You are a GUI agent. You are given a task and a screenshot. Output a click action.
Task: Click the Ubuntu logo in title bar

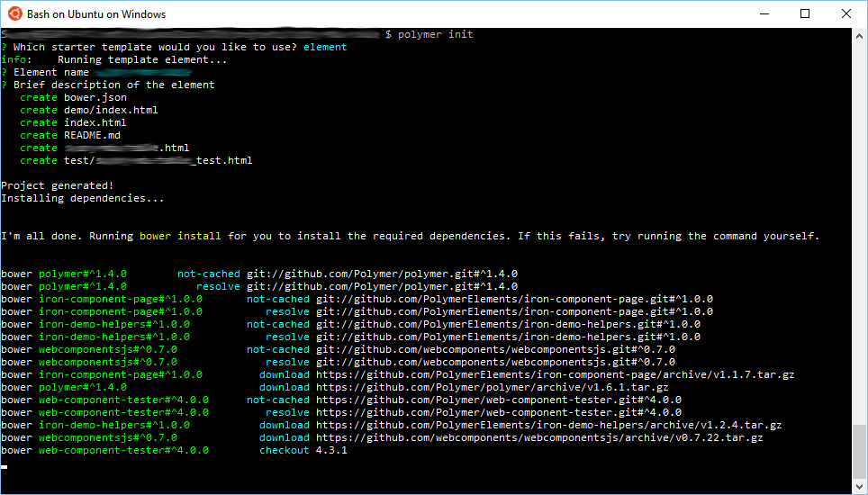(x=14, y=13)
